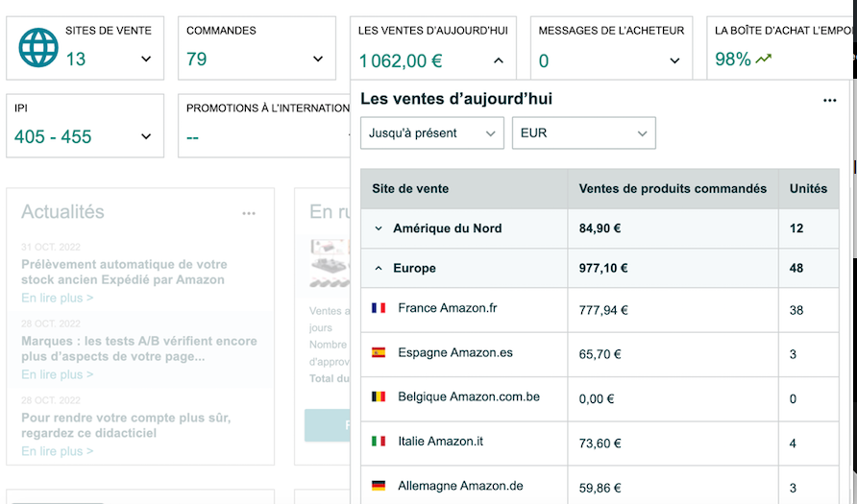Image resolution: width=857 pixels, height=504 pixels.
Task: Click the 98% buy box value
Action: 733,59
